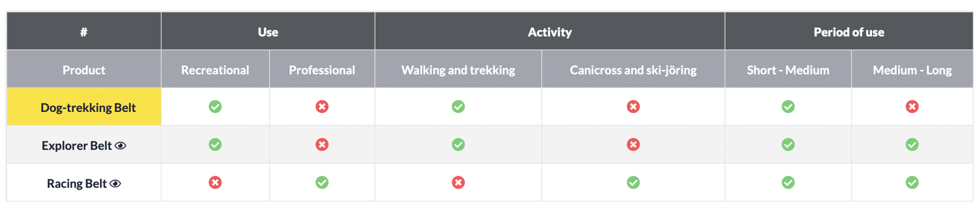
Task: Click Explorer Belt Canicross red cross icon
Action: click(x=633, y=144)
